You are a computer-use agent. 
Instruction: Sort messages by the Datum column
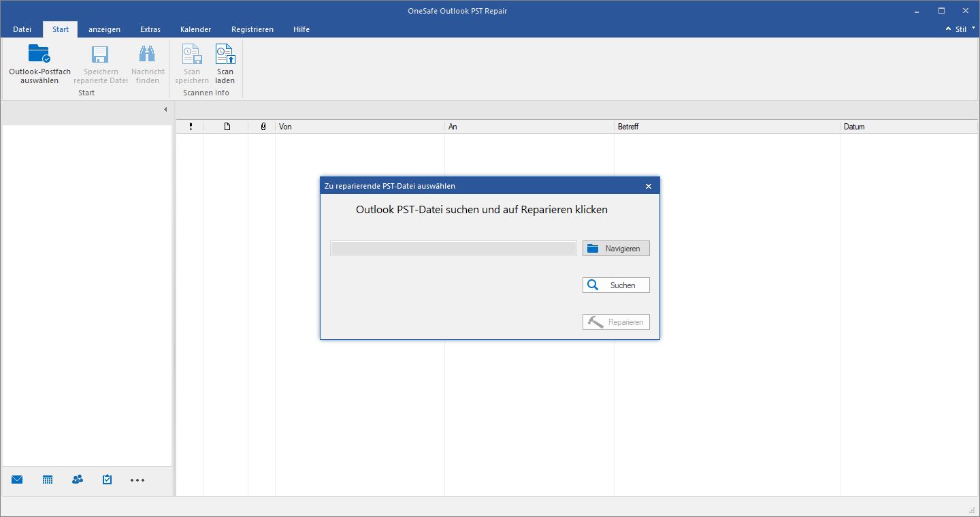910,127
